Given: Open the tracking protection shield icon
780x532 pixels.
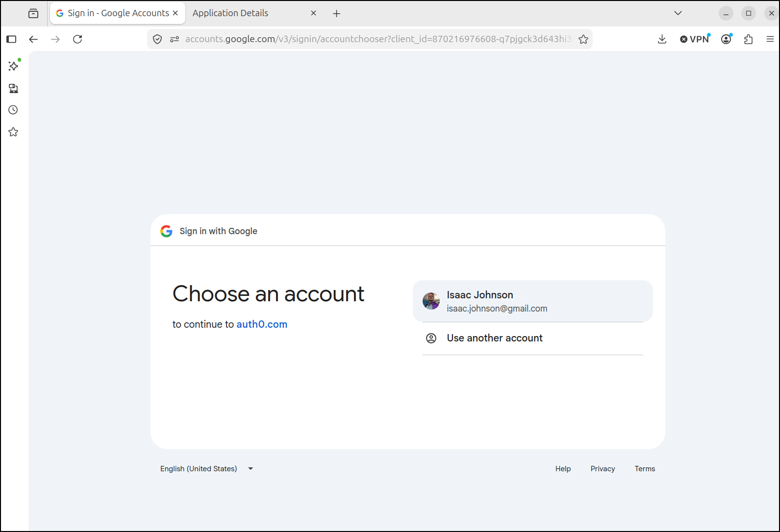Looking at the screenshot, I should [x=157, y=39].
